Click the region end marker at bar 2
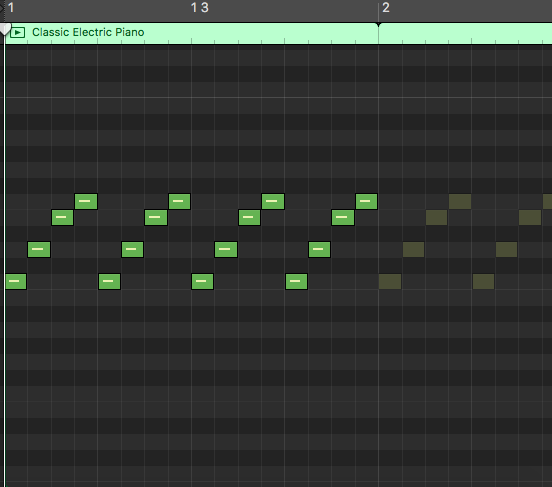 [378, 25]
